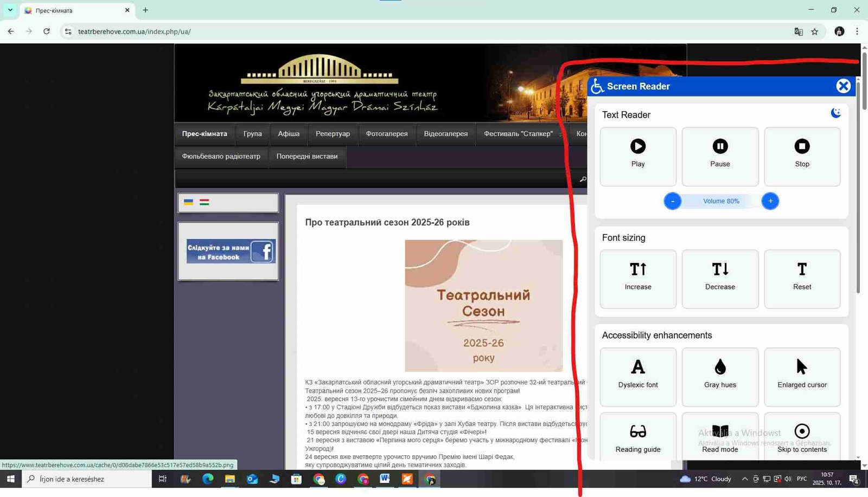This screenshot has width=868, height=497.
Task: Increase the font size
Action: tap(638, 279)
